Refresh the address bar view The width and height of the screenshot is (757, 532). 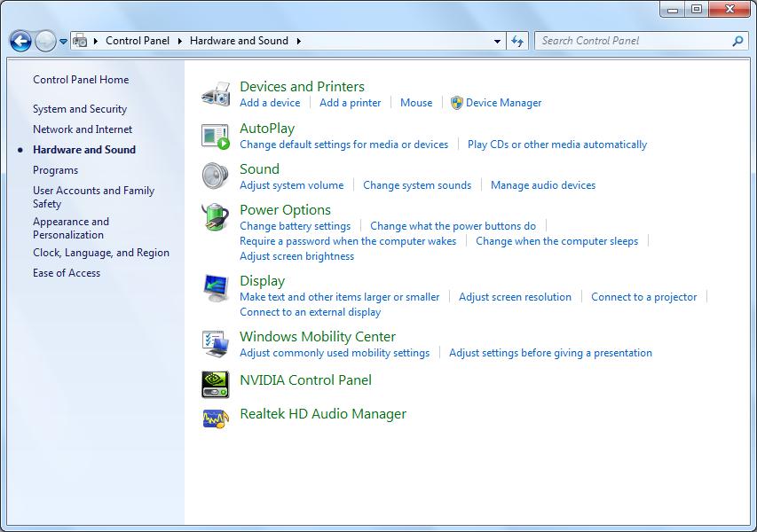click(517, 41)
